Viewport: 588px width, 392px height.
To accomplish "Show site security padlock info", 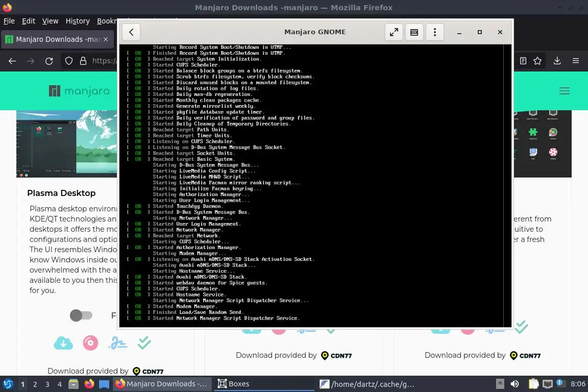I will click(x=83, y=61).
